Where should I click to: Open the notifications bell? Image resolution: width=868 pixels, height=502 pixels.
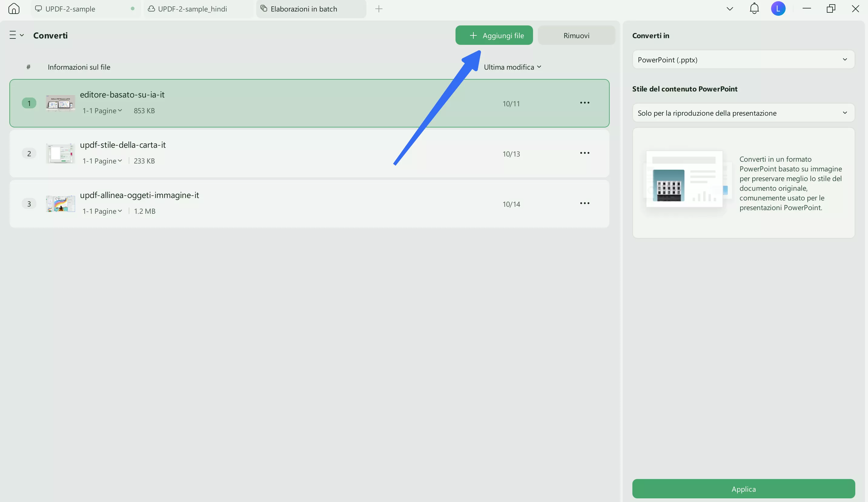click(x=754, y=8)
